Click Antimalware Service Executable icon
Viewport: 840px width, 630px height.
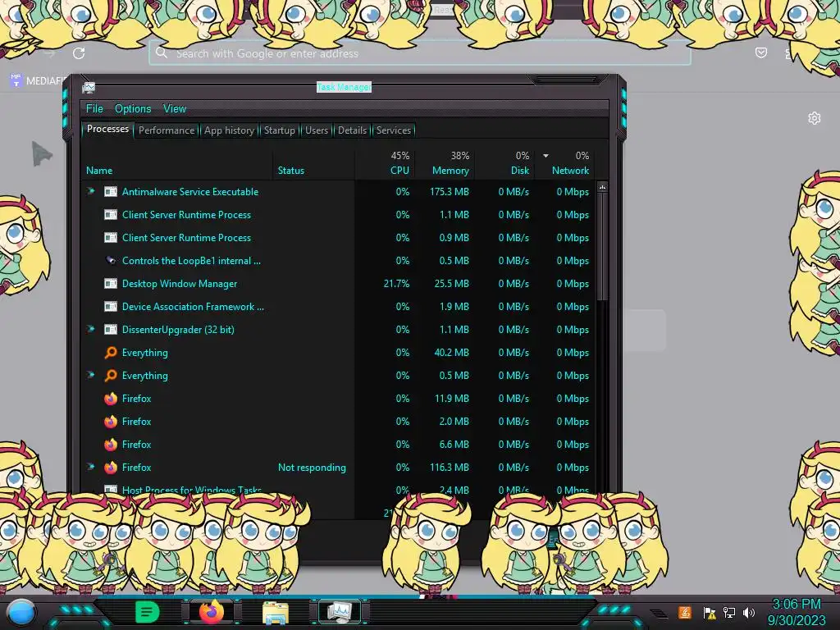click(111, 191)
